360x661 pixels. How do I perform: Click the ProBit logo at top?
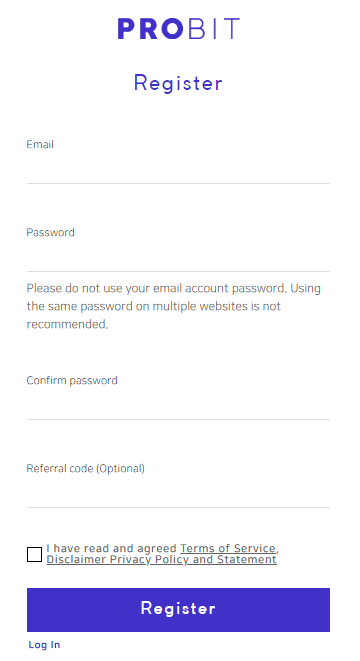tap(179, 29)
